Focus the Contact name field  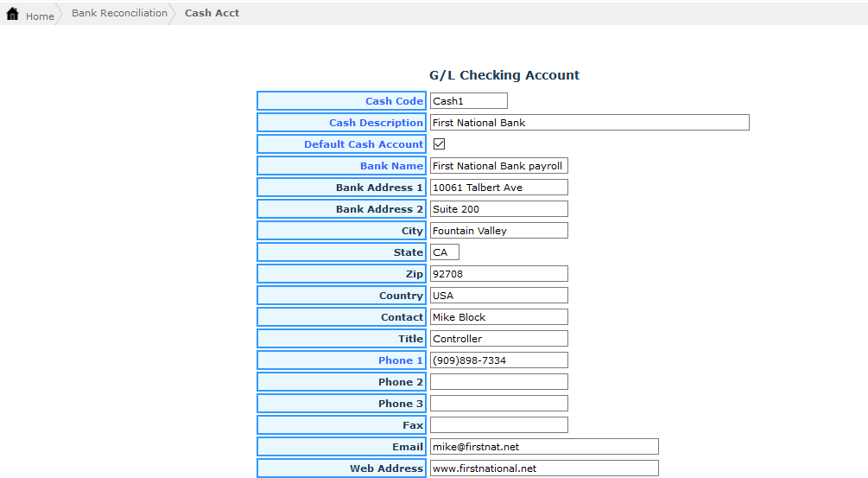coord(498,317)
